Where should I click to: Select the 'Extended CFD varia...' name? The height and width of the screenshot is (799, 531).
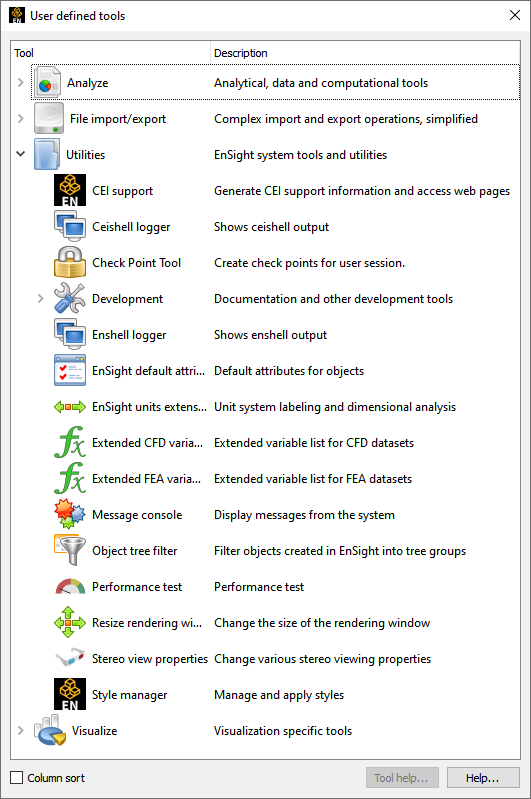pyautogui.click(x=147, y=442)
